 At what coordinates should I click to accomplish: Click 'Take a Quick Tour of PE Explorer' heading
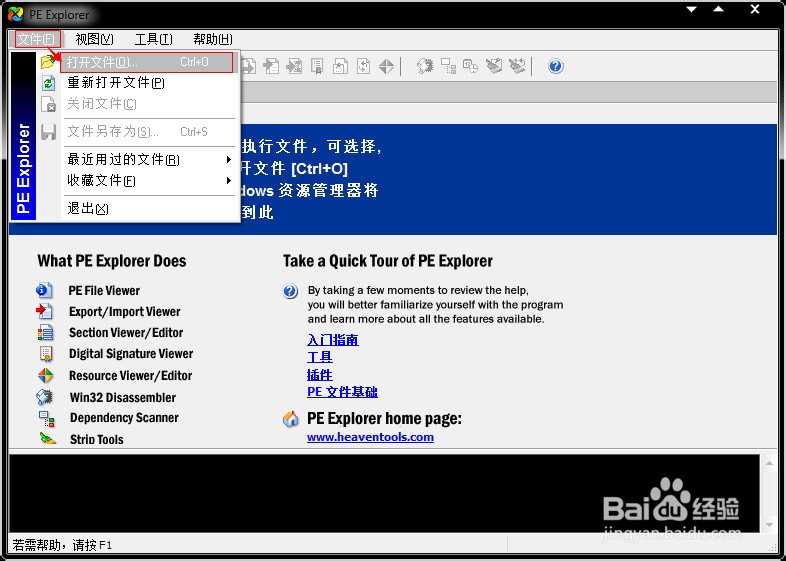coord(387,261)
